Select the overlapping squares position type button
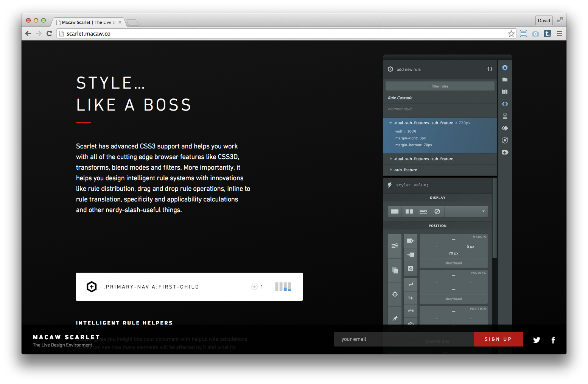Screen dimensions: 588x384 pos(395,270)
